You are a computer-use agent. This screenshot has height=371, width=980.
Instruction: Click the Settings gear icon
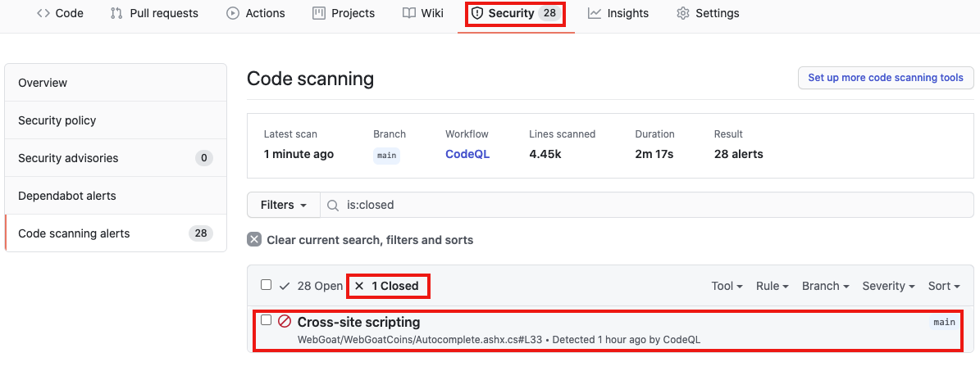[683, 13]
